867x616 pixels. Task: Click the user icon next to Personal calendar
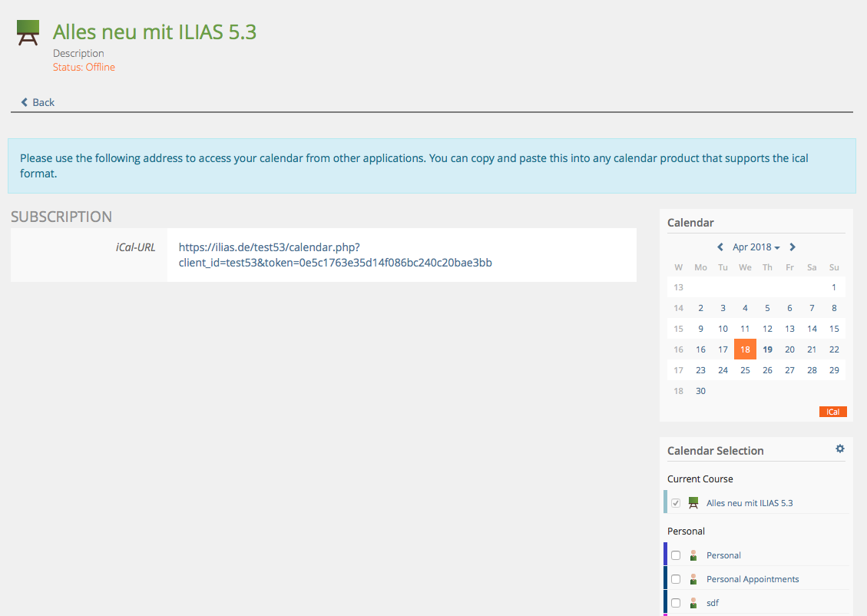pyautogui.click(x=693, y=555)
